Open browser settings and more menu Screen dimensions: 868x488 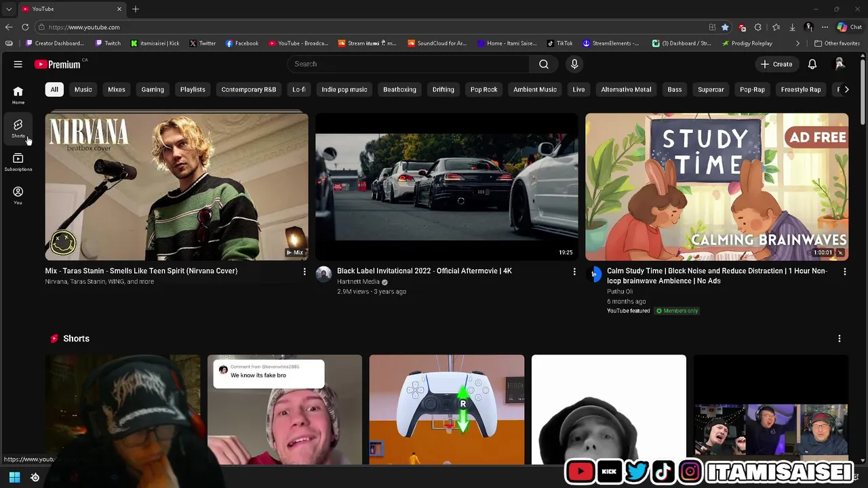[825, 27]
